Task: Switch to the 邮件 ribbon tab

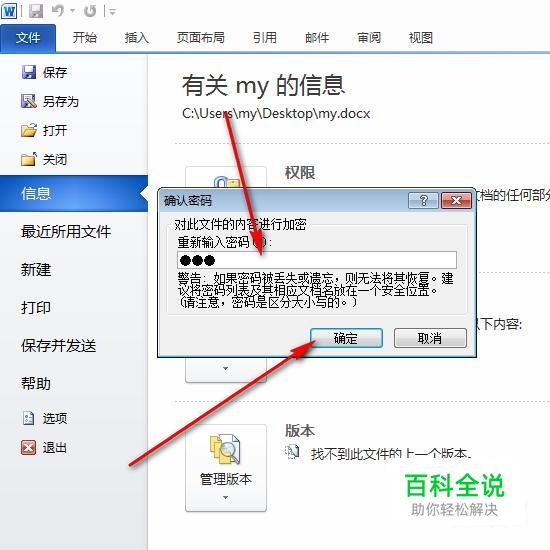Action: pos(317,38)
